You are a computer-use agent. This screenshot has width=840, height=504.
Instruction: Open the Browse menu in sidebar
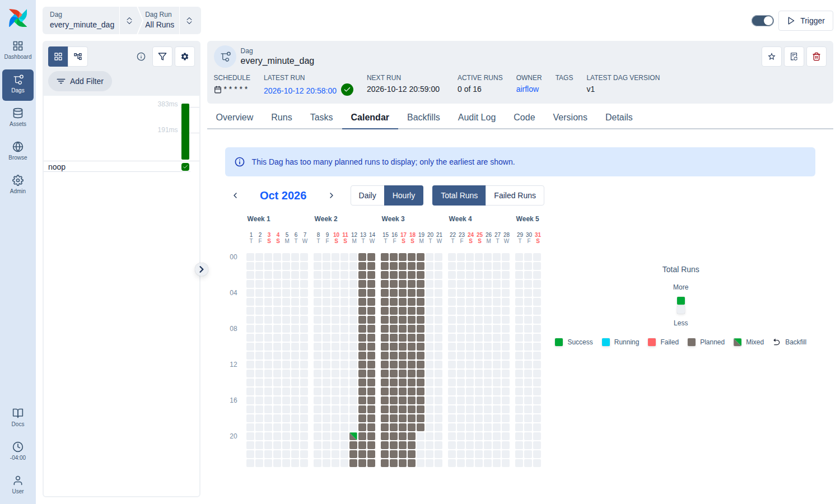[18, 151]
